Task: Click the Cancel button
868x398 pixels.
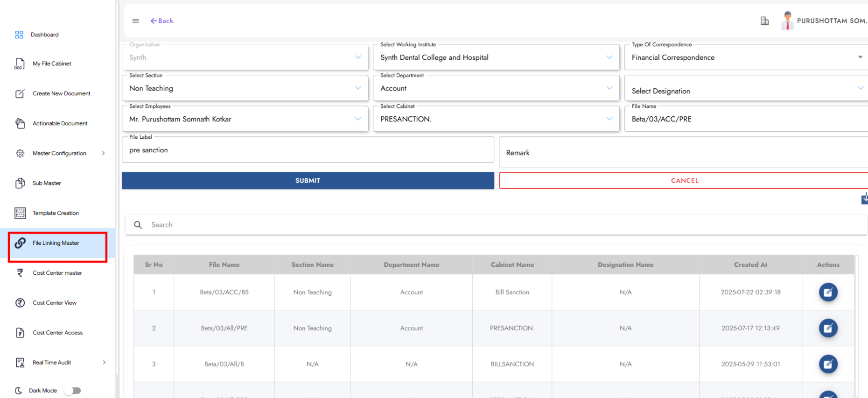Action: coord(684,181)
